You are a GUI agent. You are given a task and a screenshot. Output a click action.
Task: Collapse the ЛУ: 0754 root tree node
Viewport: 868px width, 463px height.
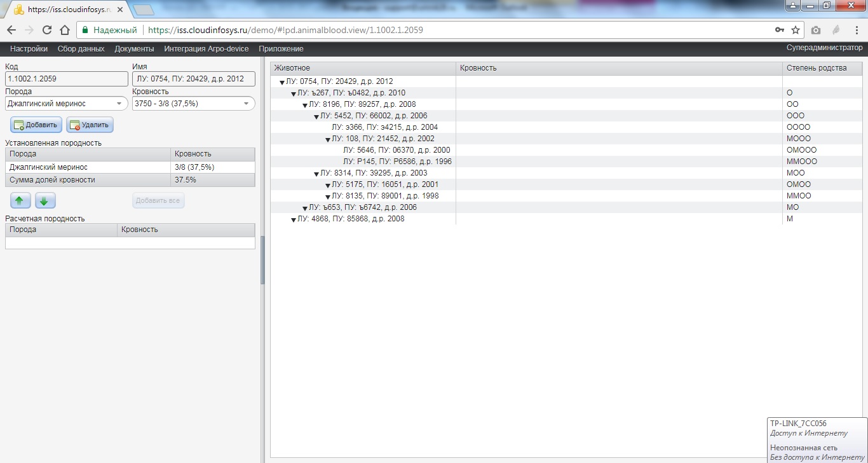[282, 82]
